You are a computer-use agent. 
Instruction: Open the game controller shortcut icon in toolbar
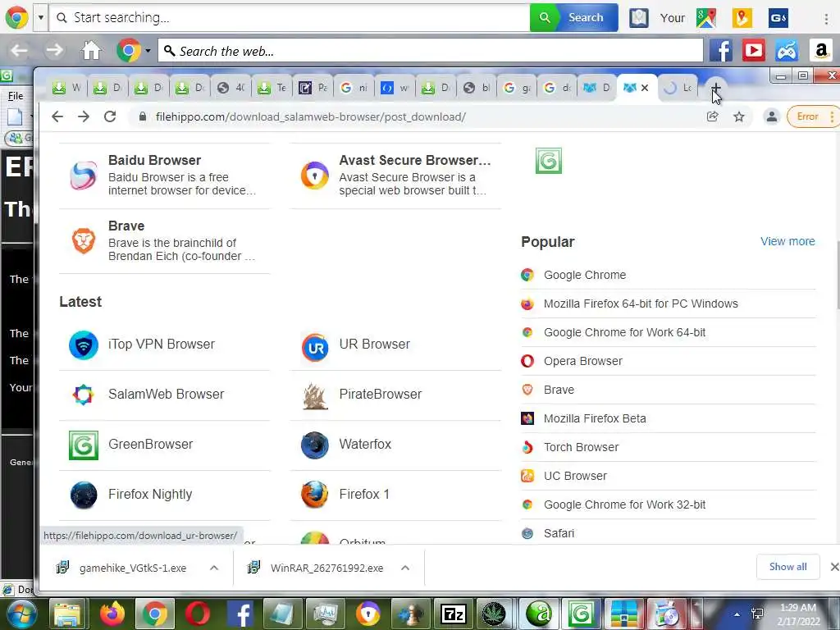pyautogui.click(x=787, y=51)
